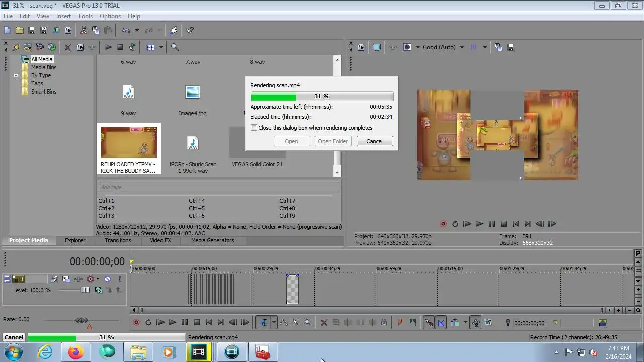Switch to the Media Generators tab
Image resolution: width=644 pixels, height=362 pixels.
click(213, 240)
